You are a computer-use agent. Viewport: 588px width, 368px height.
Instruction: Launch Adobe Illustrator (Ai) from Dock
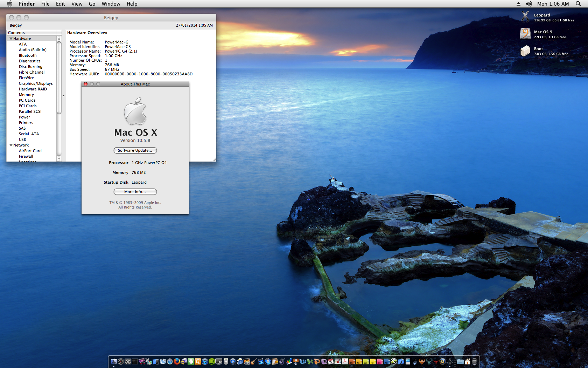(359, 361)
